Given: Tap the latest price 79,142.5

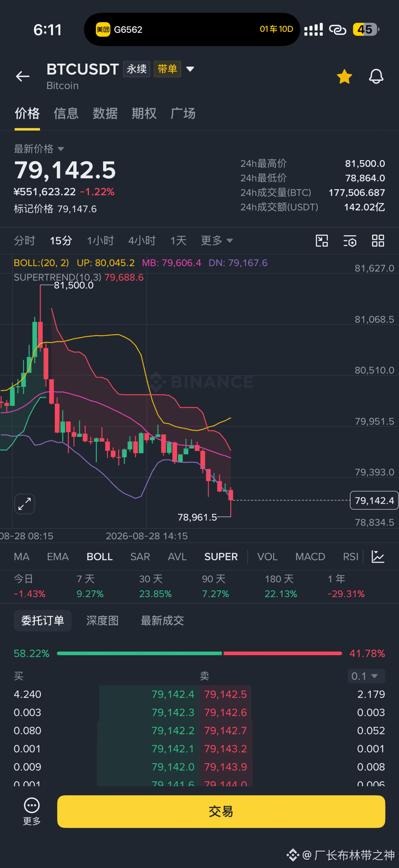Looking at the screenshot, I should point(65,170).
